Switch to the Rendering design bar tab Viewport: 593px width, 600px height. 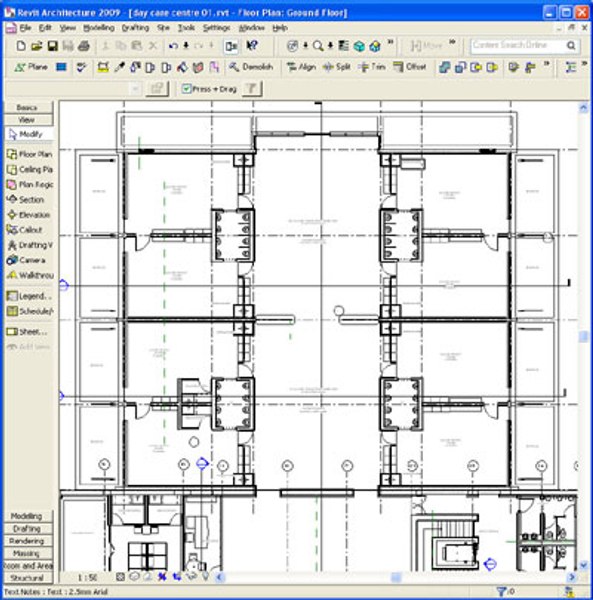(x=28, y=541)
